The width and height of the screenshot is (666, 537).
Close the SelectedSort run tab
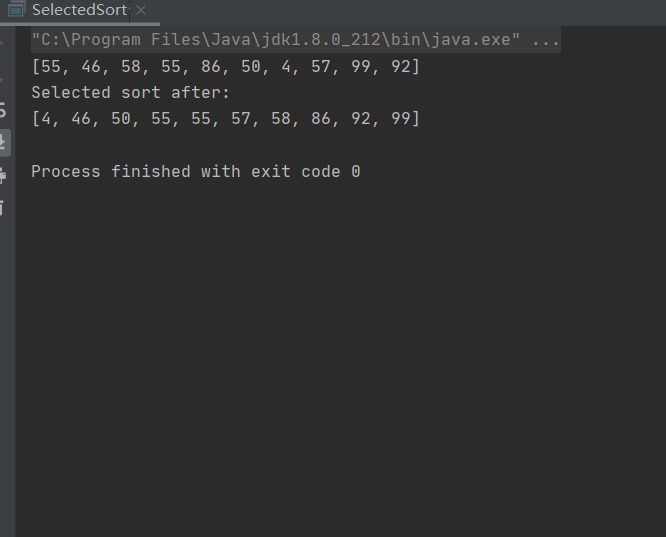(x=141, y=10)
